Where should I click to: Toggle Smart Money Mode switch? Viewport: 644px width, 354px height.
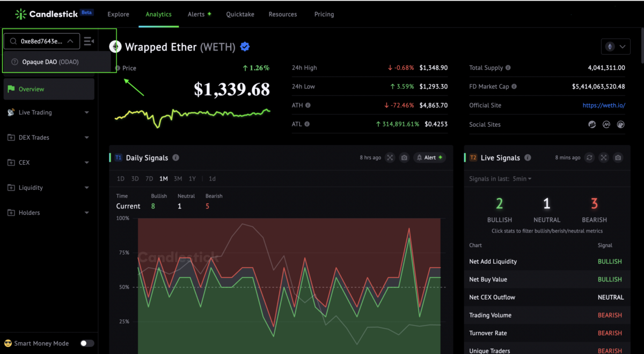point(87,343)
